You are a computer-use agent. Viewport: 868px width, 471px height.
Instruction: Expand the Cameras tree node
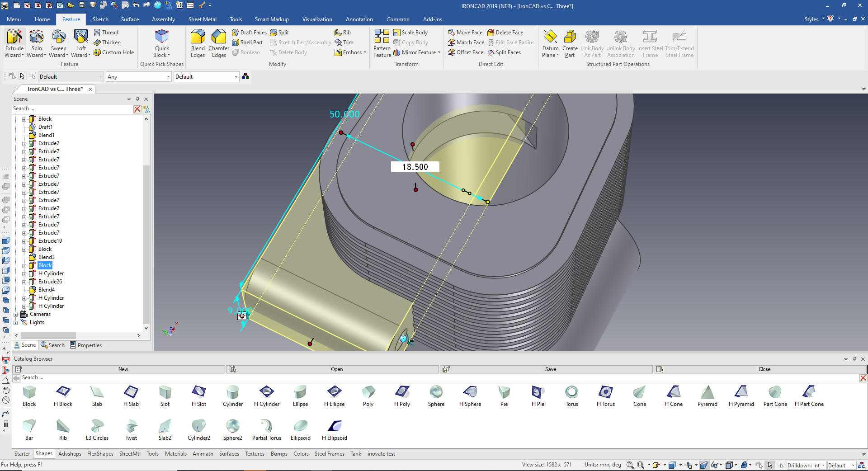[16, 315]
